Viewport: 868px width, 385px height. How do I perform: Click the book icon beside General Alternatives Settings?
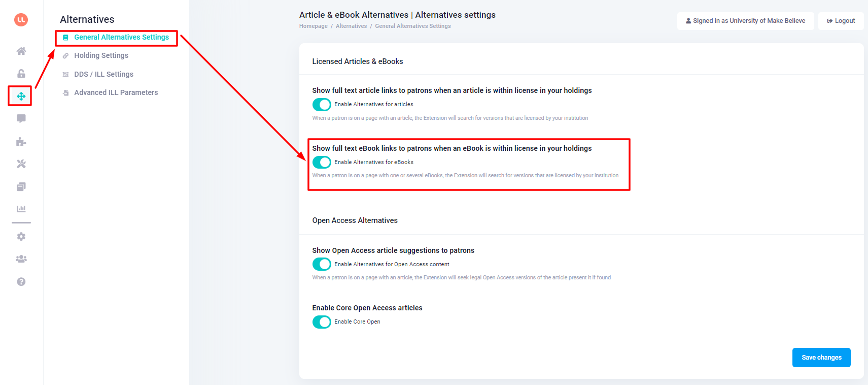(65, 38)
